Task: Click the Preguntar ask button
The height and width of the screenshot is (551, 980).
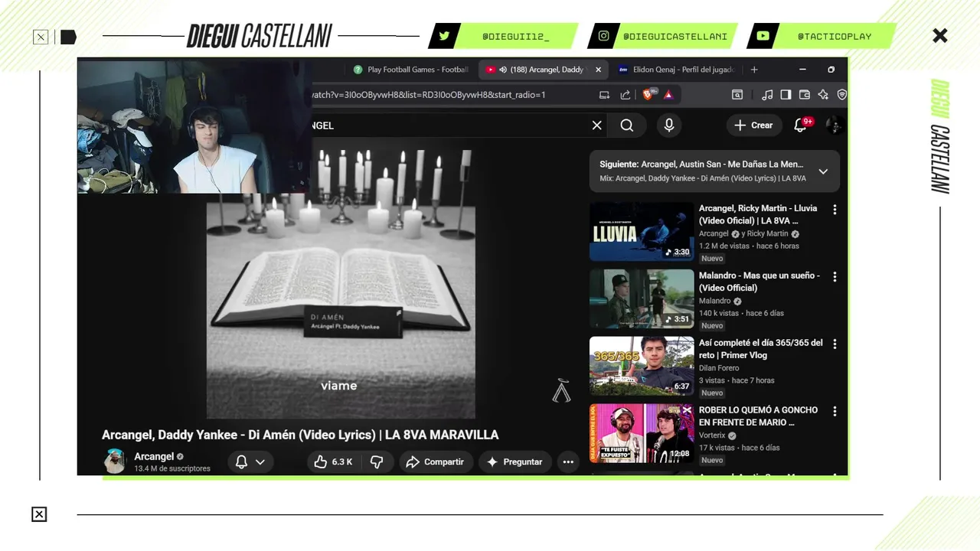Action: [x=515, y=462]
